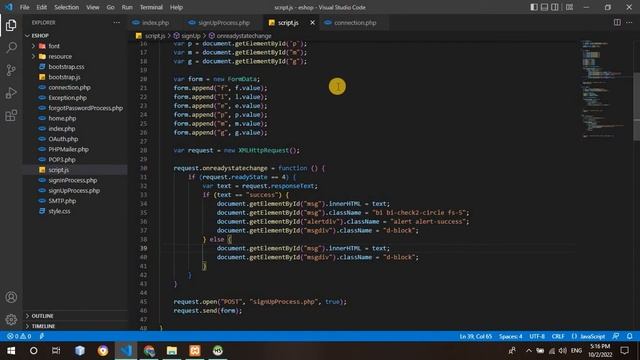Viewport: 640px width, 360px height.
Task: Open the Accounts menu icon
Action: pos(11,297)
